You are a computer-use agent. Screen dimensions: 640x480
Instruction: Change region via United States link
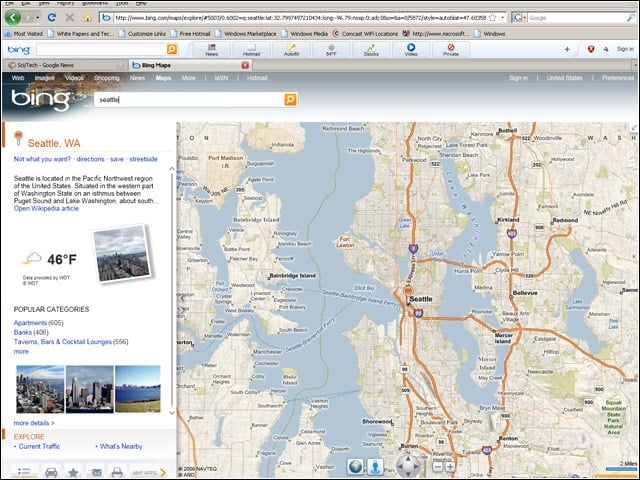[564, 78]
